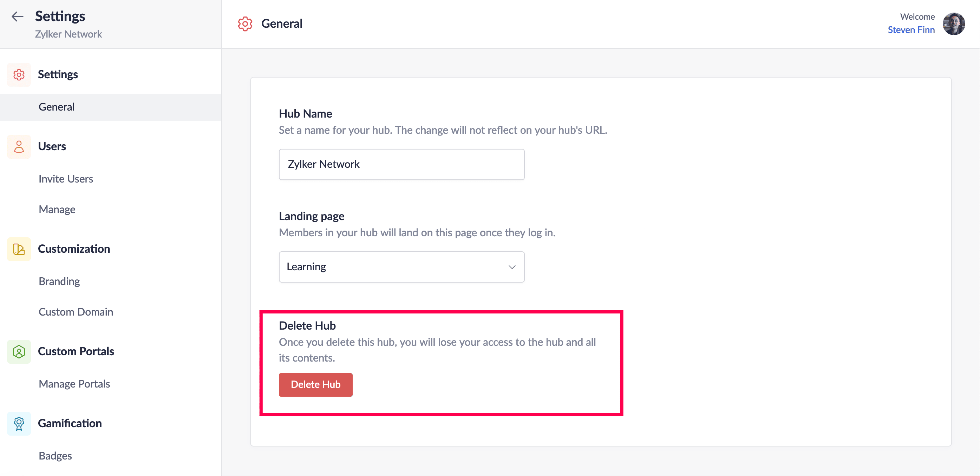
Task: Go to Manage under Users
Action: click(x=57, y=210)
